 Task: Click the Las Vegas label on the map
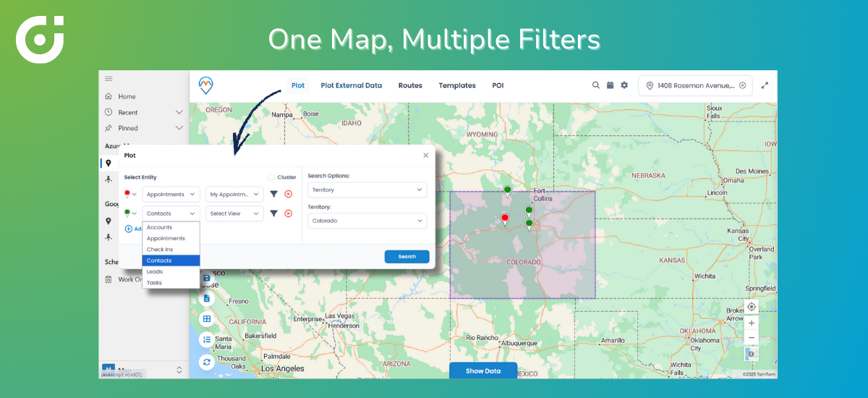(x=339, y=316)
